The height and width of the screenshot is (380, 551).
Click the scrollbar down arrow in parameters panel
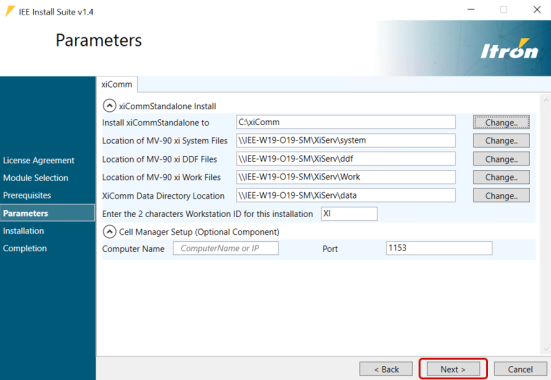[546, 349]
